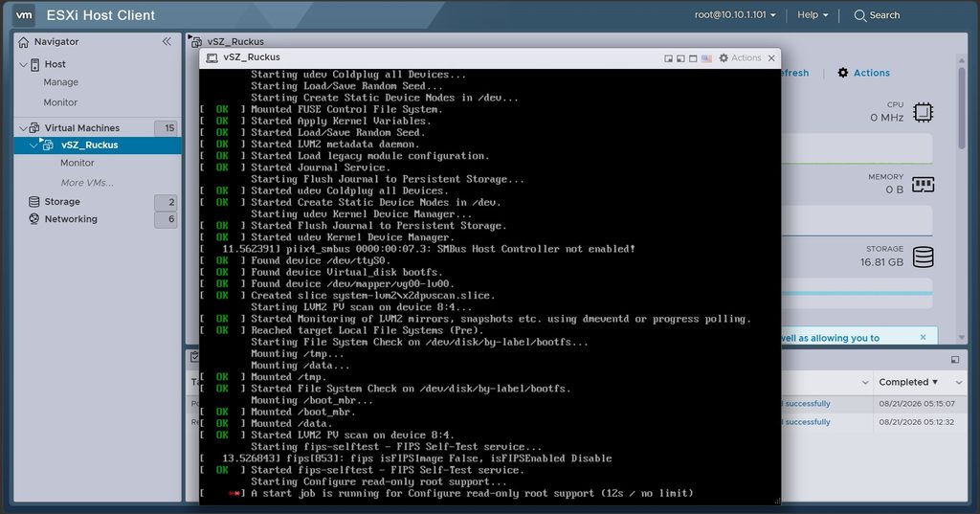Open Monitor under vSZ_Ruckus
This screenshot has width=980, height=514.
click(78, 163)
